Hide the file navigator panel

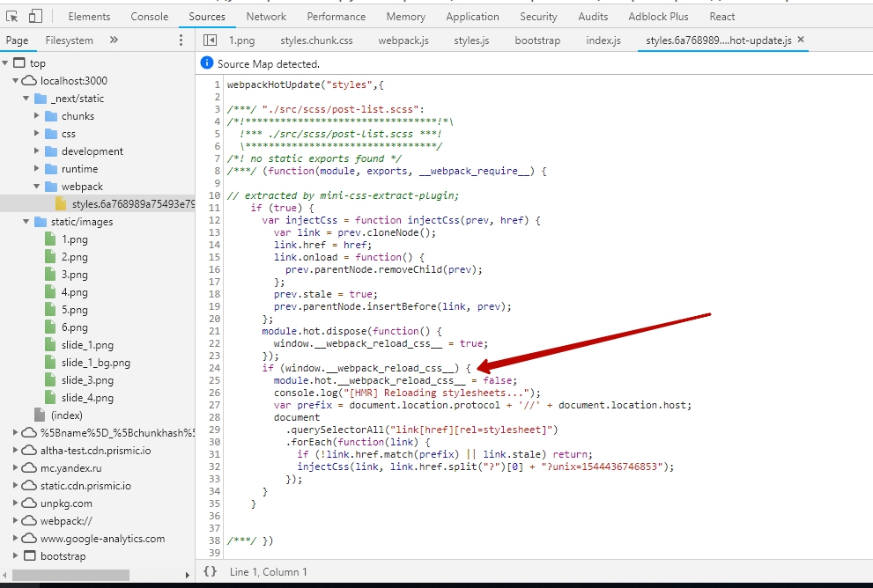pos(210,40)
